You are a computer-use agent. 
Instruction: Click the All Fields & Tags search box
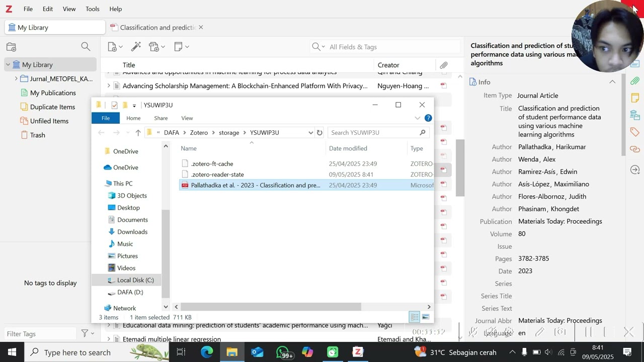coord(392,47)
